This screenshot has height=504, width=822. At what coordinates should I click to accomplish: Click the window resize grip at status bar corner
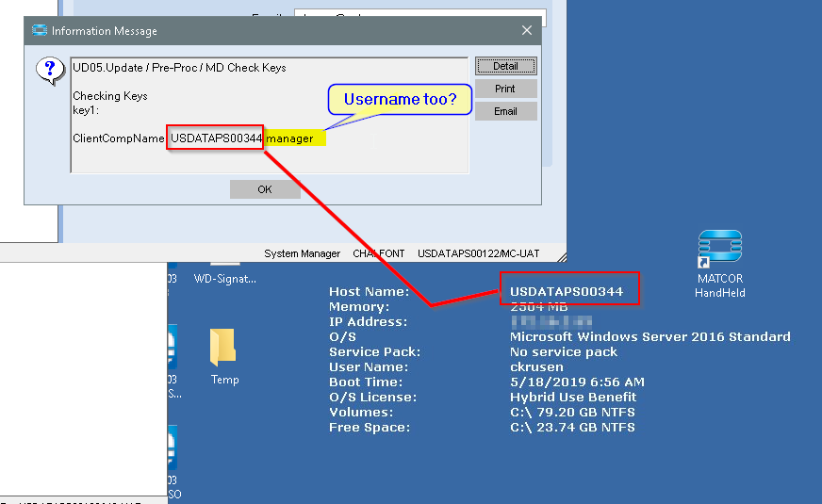click(562, 257)
